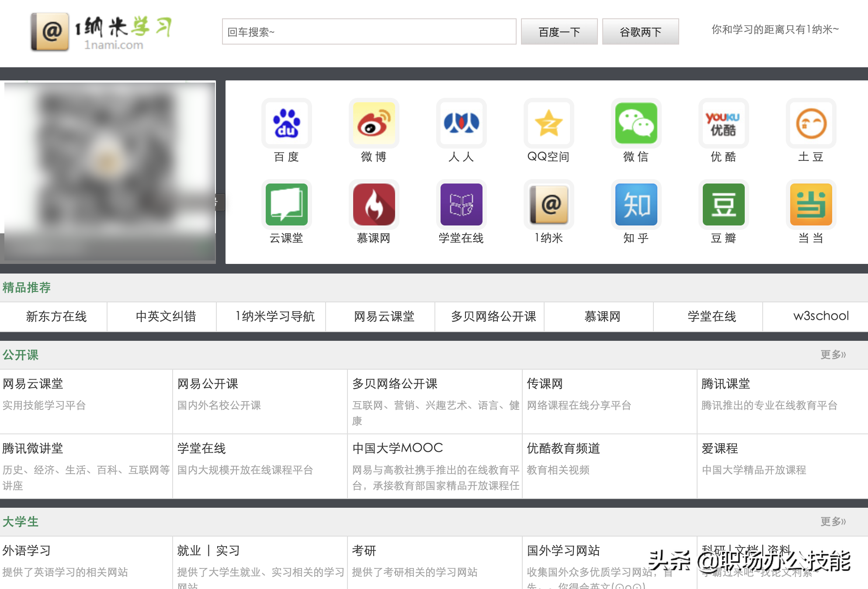This screenshot has width=868, height=589.
Task: Open the 中国大学MOOC link
Action: [398, 448]
